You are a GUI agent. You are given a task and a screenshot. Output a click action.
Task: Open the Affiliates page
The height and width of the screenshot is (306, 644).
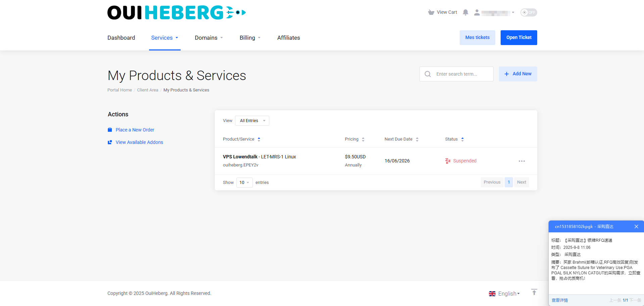288,38
